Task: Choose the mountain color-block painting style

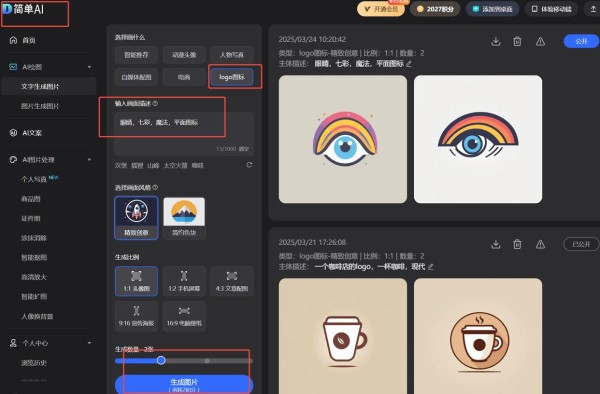Action: tap(184, 218)
